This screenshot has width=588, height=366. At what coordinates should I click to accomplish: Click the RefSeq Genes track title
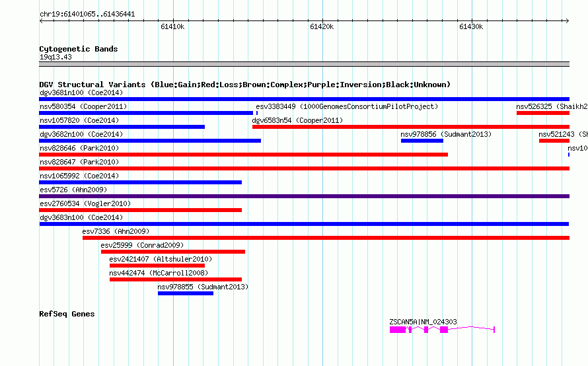pos(67,314)
